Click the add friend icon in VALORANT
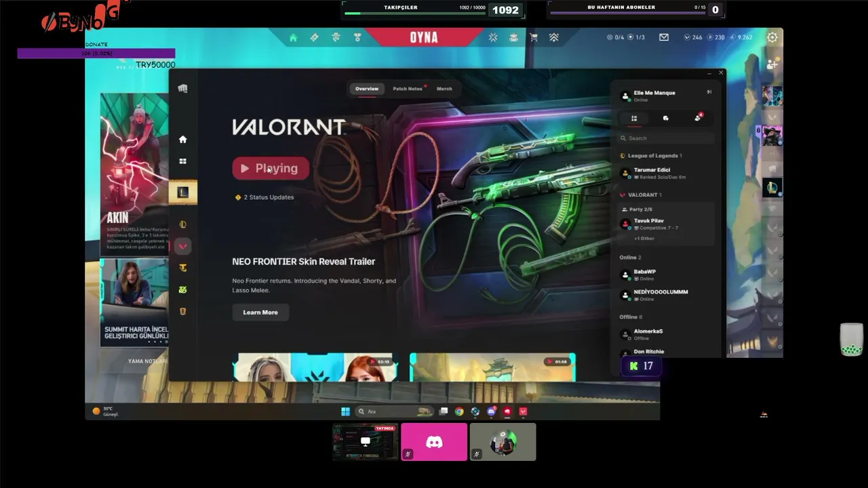This screenshot has height=488, width=868. point(772,64)
